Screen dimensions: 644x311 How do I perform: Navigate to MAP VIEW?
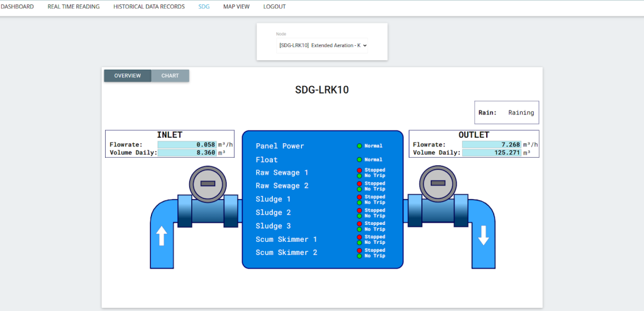(236, 7)
